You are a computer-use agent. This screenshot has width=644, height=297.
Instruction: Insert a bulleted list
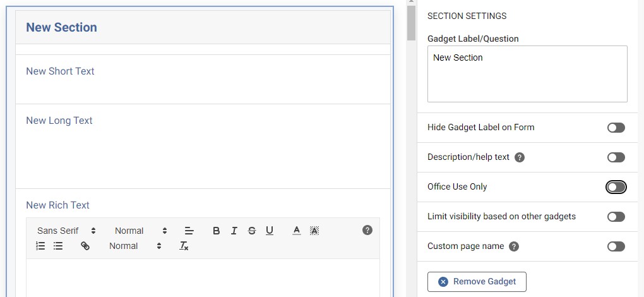pos(58,246)
